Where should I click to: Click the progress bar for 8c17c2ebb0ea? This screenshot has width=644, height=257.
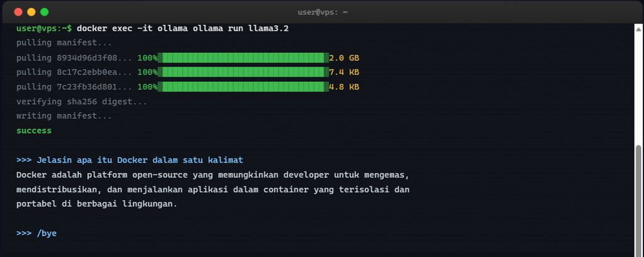[x=243, y=72]
